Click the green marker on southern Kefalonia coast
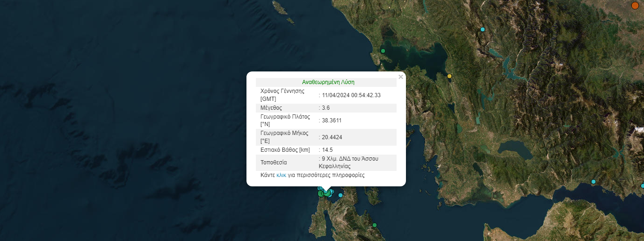This screenshot has width=644, height=241. (375, 225)
